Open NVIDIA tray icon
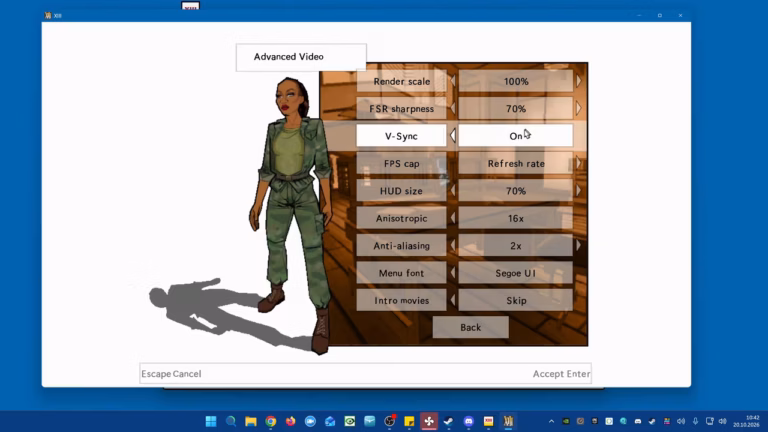Screen dimensions: 768x432 (566, 421)
